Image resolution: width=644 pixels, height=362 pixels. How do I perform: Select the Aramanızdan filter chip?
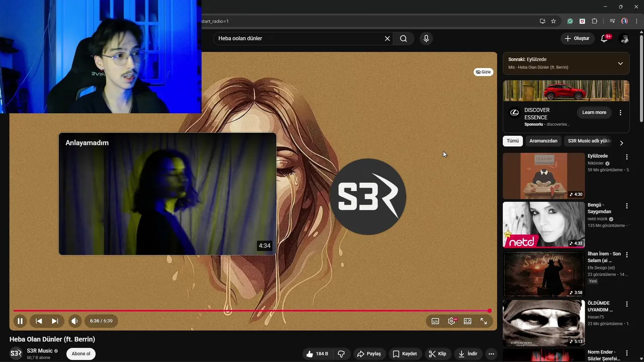(543, 141)
